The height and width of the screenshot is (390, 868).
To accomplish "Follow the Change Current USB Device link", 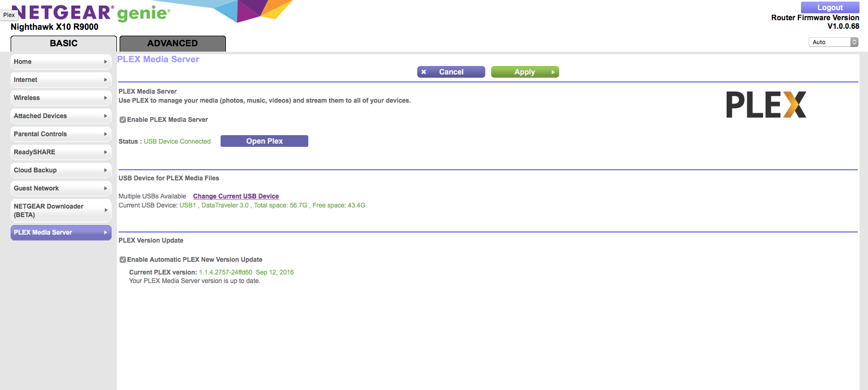I will pos(235,196).
